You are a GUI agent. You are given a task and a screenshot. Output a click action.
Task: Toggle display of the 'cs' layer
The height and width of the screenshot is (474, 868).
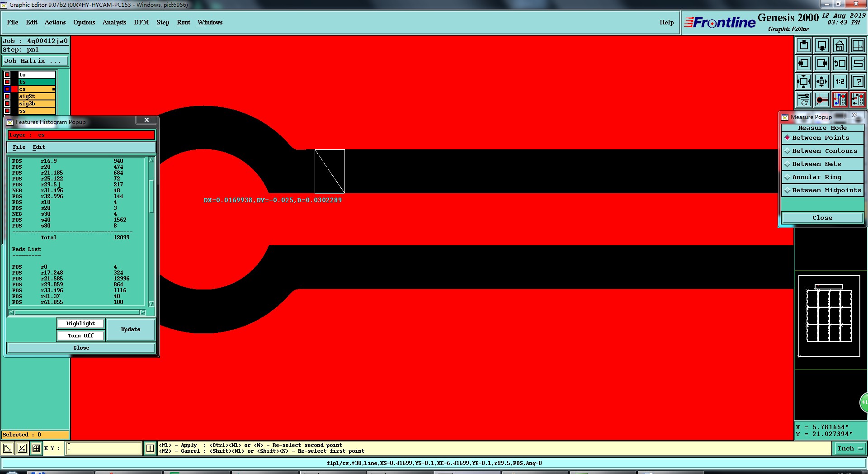click(x=7, y=89)
